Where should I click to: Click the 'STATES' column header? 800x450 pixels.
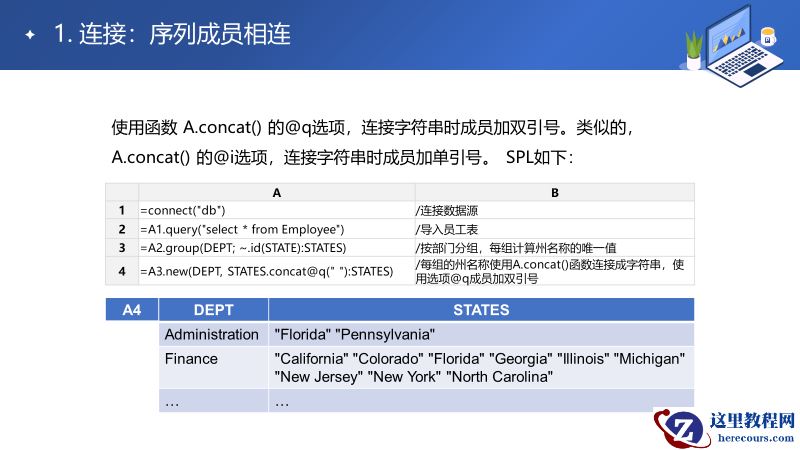click(481, 310)
